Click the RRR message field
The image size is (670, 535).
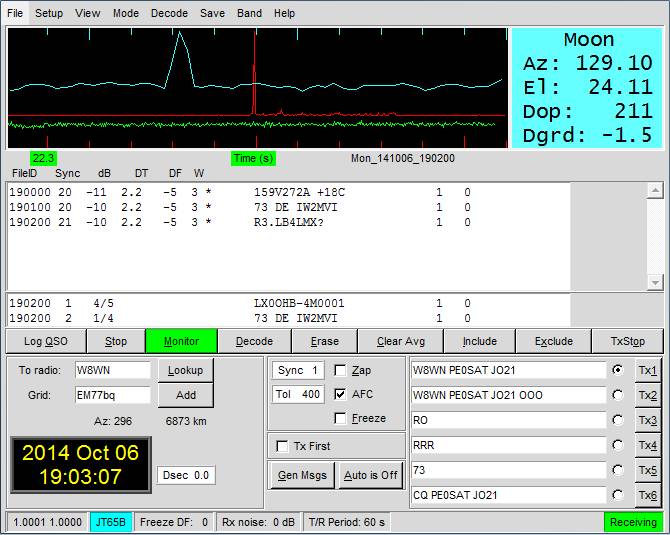pos(508,445)
